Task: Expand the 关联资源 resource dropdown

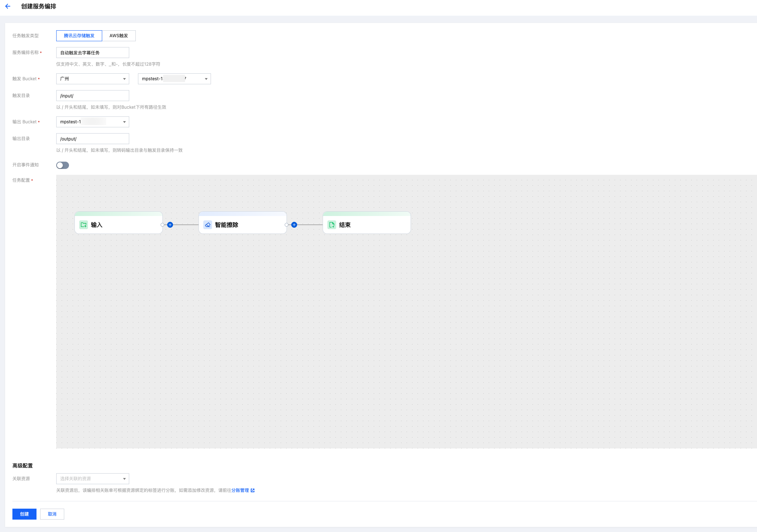Action: [93, 479]
